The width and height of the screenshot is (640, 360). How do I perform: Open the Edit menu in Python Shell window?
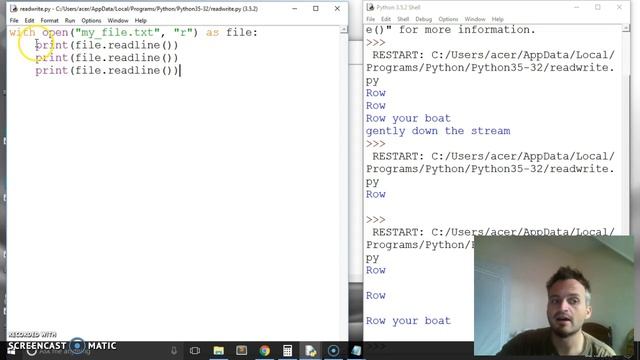(386, 19)
